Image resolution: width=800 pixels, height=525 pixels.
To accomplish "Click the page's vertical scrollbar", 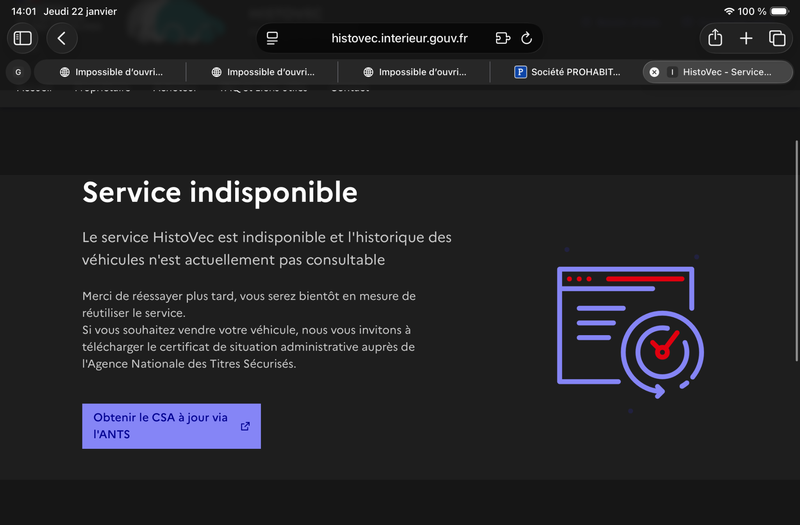I will tap(796, 200).
